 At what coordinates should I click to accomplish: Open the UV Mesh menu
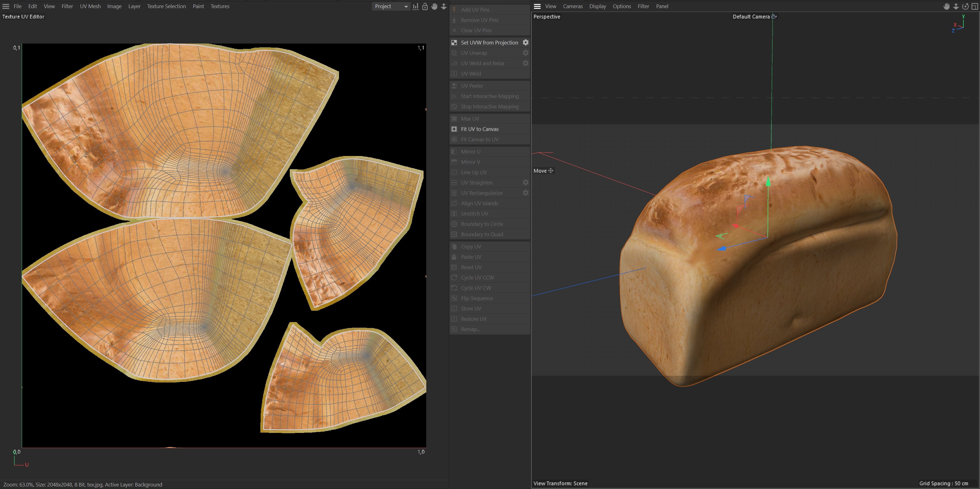[x=90, y=7]
